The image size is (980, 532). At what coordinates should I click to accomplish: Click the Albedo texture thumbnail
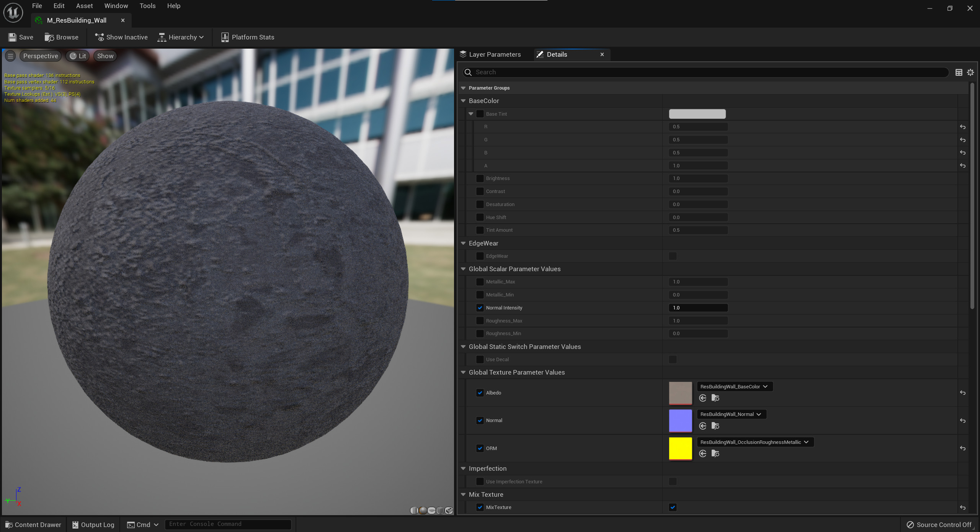(680, 393)
